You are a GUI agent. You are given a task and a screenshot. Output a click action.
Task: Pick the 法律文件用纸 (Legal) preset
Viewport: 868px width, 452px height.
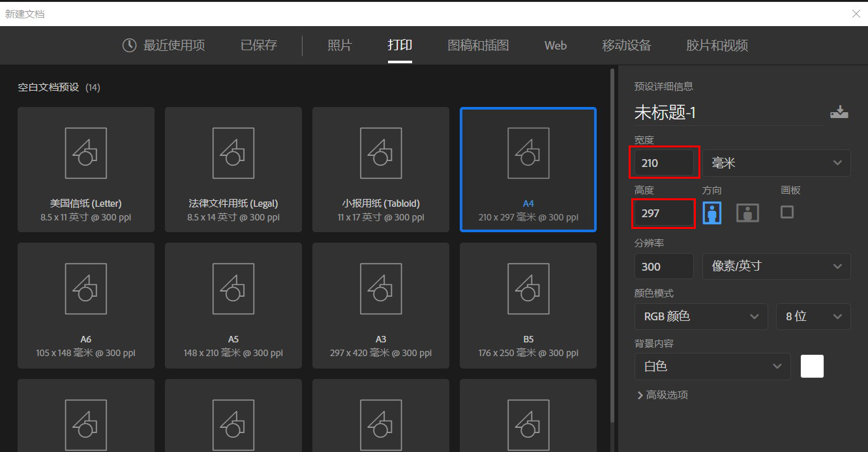tap(233, 169)
